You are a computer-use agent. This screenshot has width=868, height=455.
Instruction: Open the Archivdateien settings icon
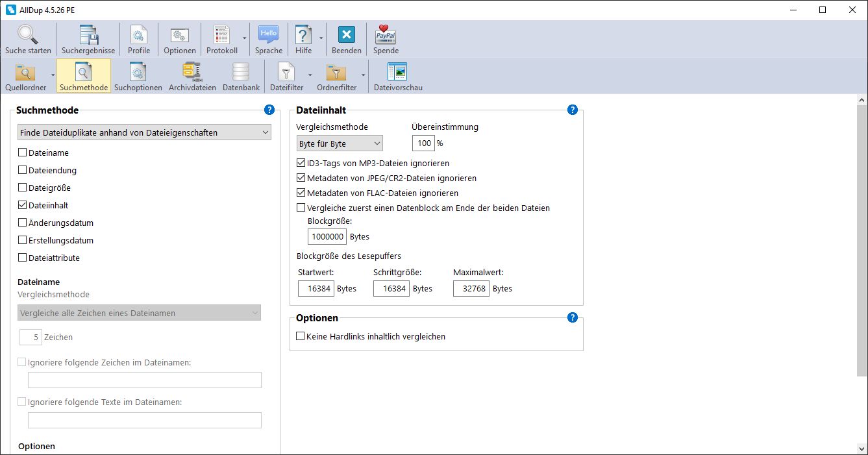coord(192,72)
